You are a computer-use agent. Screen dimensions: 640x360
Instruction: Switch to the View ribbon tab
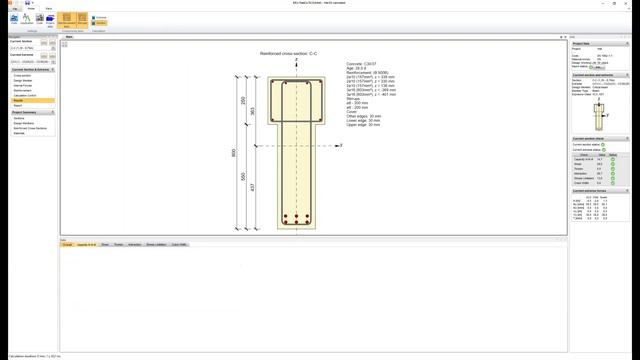(49, 9)
